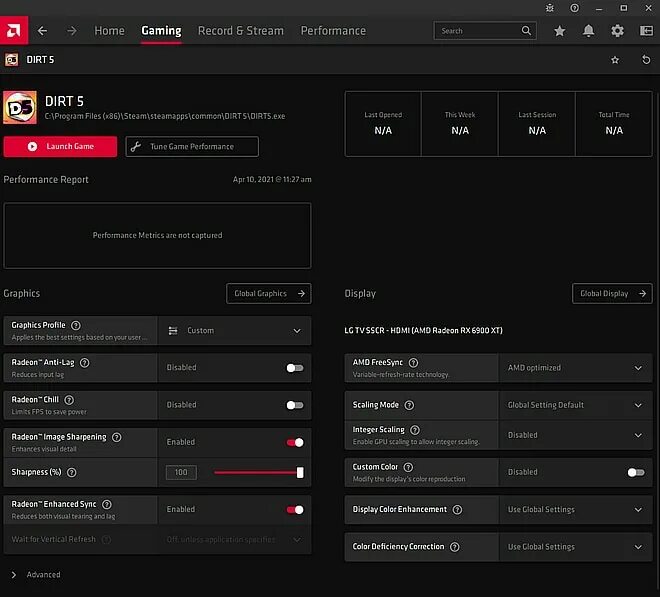Screen dimensions: 660x597
Task: Switch to the Home tab
Action: [x=109, y=31]
